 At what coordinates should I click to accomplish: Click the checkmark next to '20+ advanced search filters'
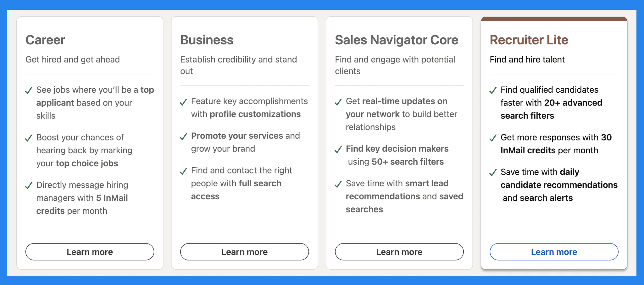493,90
